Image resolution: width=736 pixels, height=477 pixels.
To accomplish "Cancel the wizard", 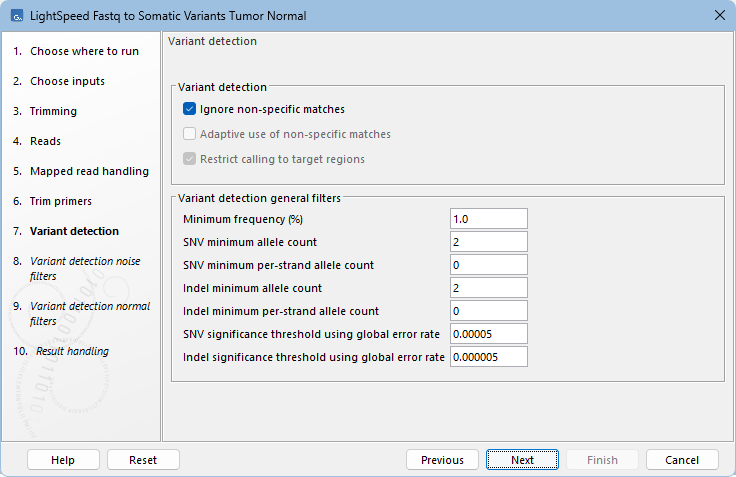I will click(682, 460).
